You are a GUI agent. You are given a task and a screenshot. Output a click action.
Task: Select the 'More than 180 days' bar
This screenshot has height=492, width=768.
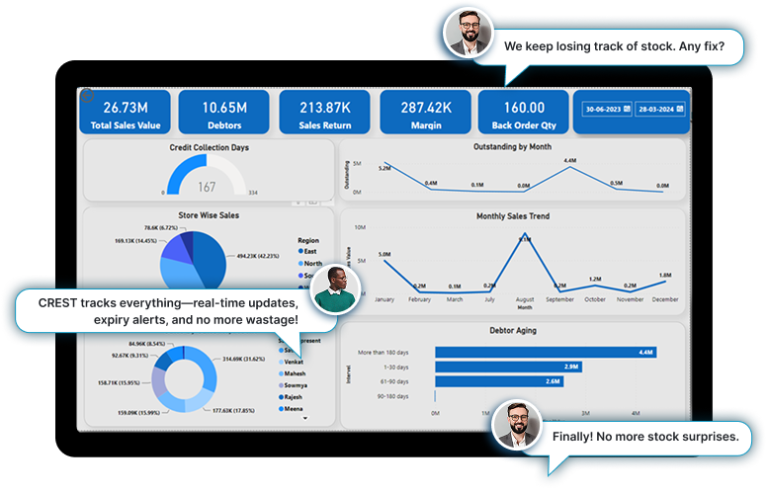(545, 352)
